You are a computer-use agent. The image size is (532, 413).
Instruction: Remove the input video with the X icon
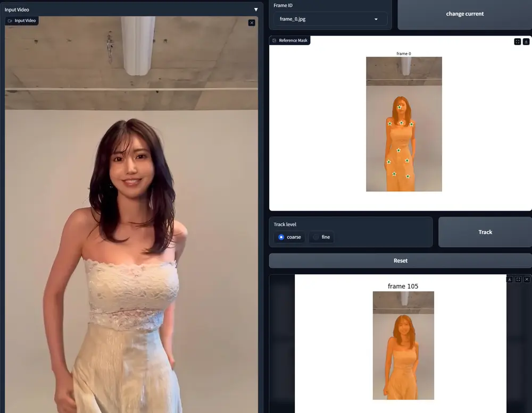(x=252, y=23)
